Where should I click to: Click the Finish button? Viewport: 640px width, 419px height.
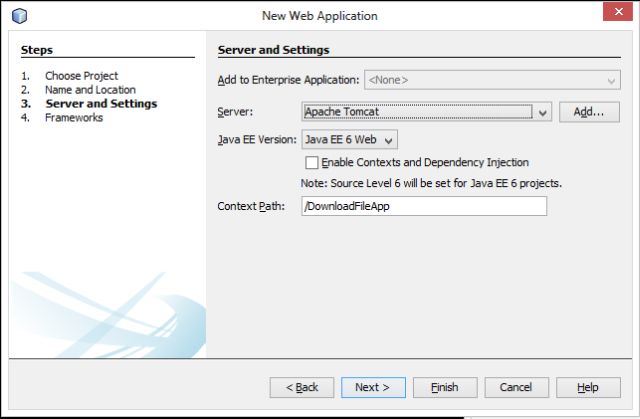(x=445, y=387)
